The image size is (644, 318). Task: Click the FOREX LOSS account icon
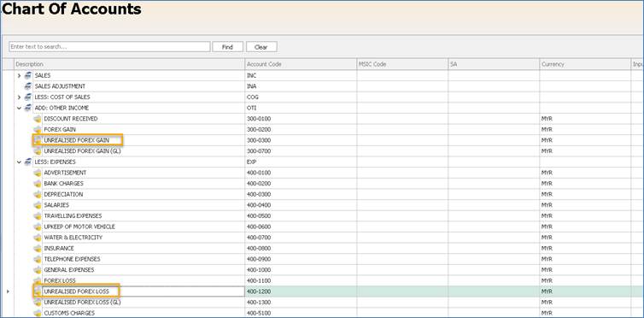[38, 280]
